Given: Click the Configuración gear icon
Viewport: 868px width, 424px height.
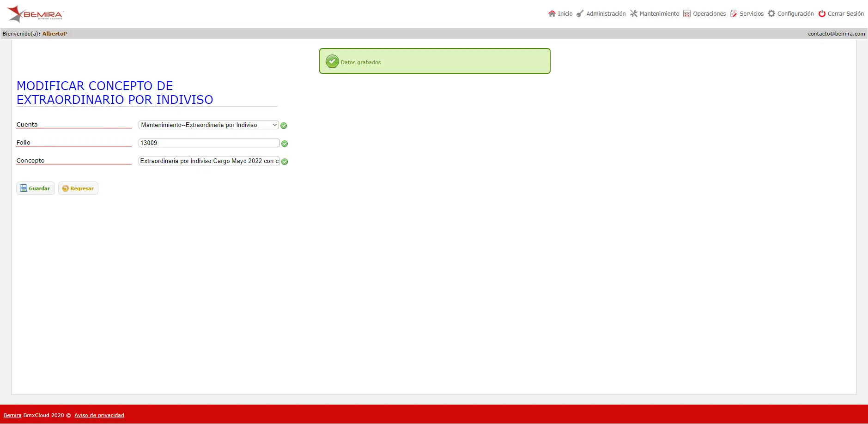Looking at the screenshot, I should 771,13.
